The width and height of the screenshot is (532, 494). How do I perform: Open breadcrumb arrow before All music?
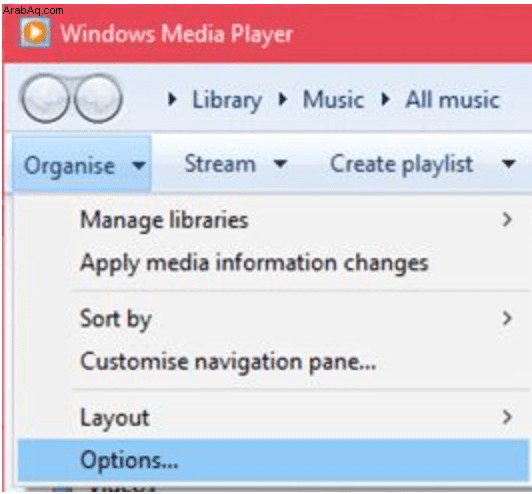coord(385,99)
